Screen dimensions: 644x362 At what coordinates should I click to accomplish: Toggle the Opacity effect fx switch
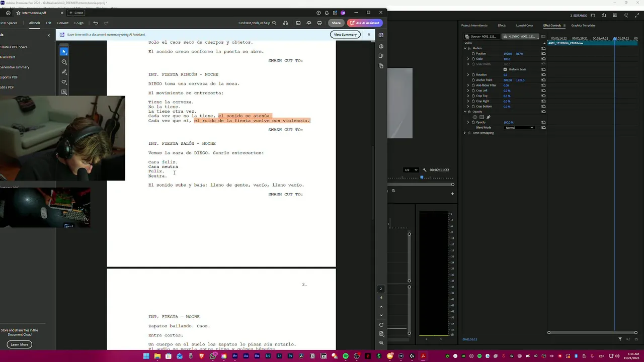469,112
